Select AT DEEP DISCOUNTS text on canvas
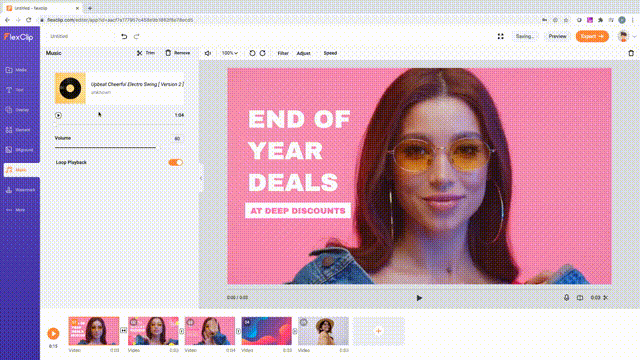The image size is (640, 360). pyautogui.click(x=298, y=211)
